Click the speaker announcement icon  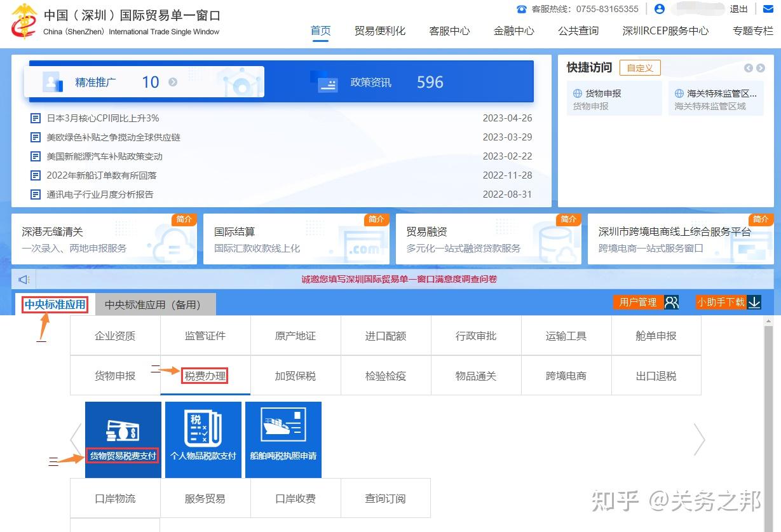24,279
